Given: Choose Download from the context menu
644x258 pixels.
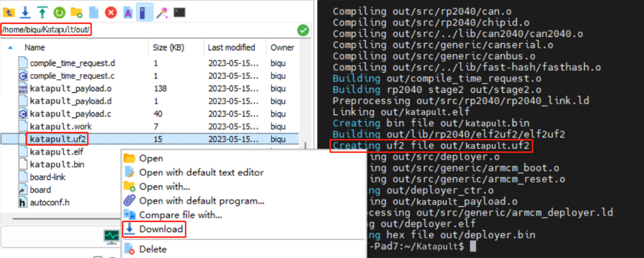Looking at the screenshot, I should coord(161,229).
